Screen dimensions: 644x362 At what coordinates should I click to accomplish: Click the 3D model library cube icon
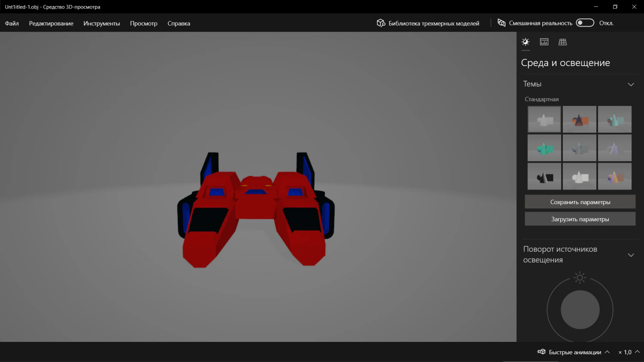point(381,23)
